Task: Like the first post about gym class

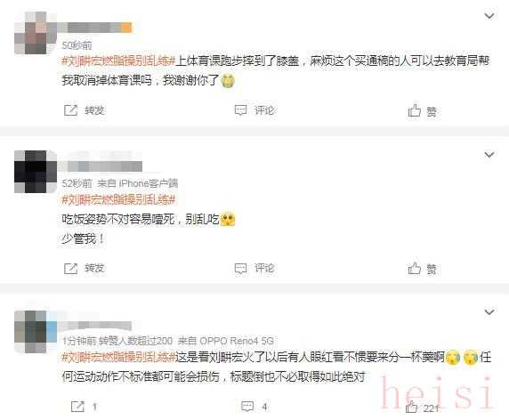Action: coord(422,111)
